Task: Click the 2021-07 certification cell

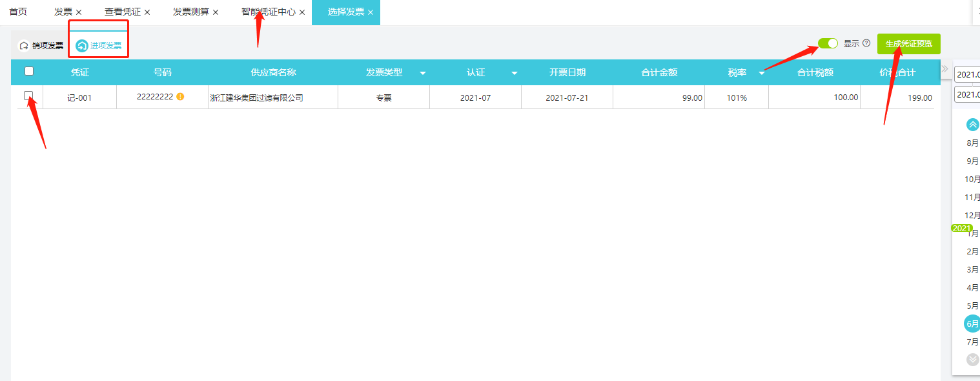Action: 476,98
